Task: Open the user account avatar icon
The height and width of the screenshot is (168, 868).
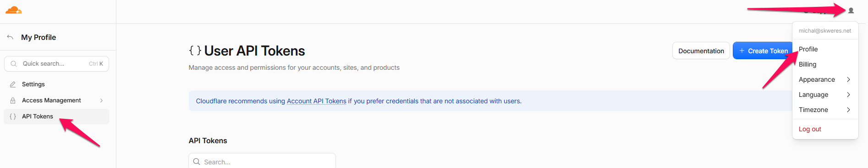Action: coord(851,11)
